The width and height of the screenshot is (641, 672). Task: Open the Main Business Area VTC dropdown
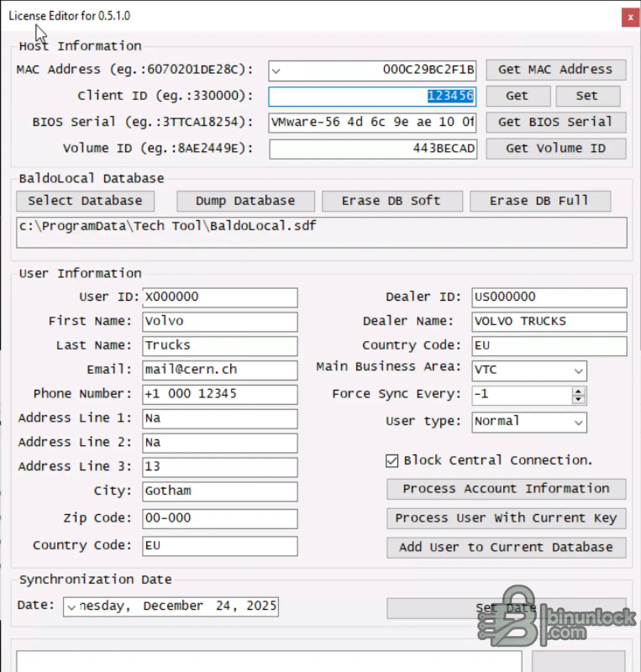coord(529,371)
